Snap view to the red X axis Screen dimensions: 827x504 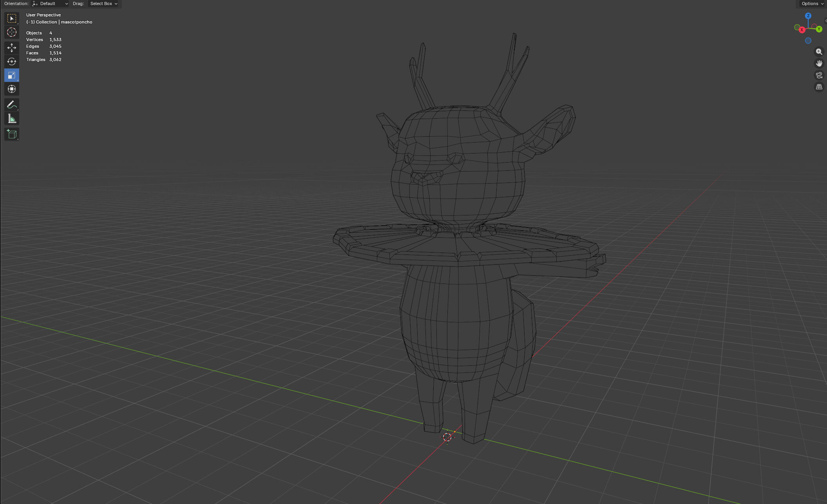(x=802, y=30)
